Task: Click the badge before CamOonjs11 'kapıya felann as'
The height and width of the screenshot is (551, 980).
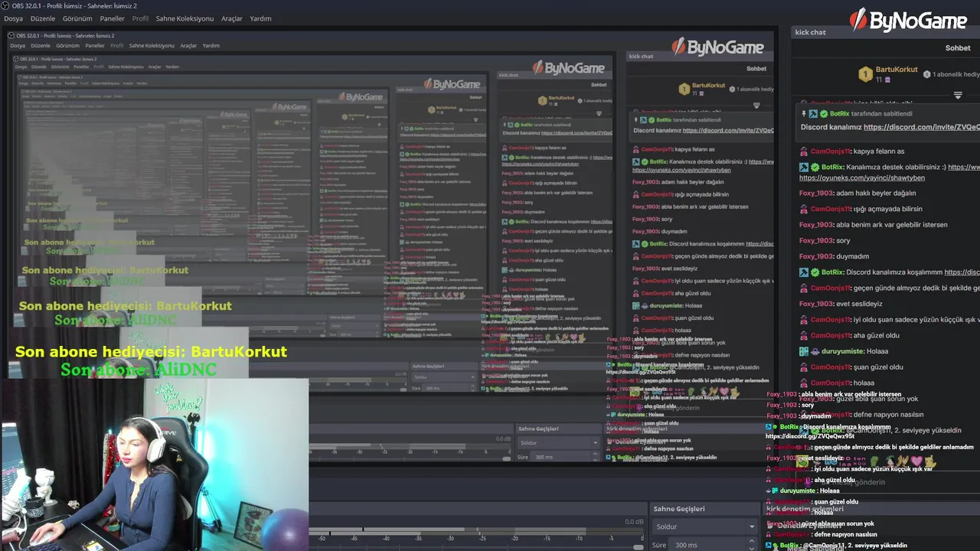Action: (804, 152)
